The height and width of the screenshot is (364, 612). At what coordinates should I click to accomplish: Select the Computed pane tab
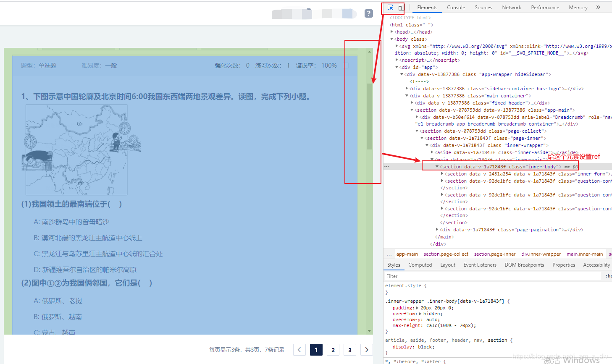click(420, 265)
